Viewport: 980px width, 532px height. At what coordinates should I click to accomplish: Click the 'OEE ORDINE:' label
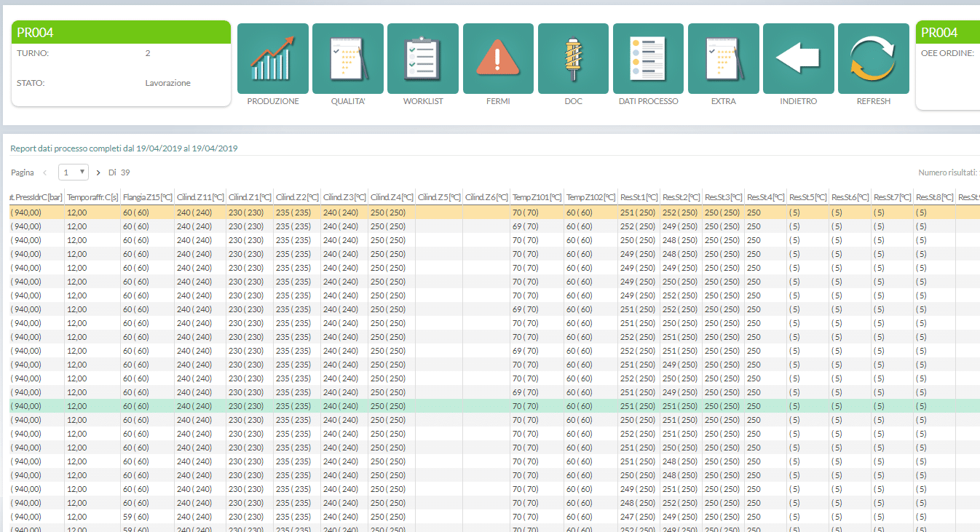(x=947, y=53)
